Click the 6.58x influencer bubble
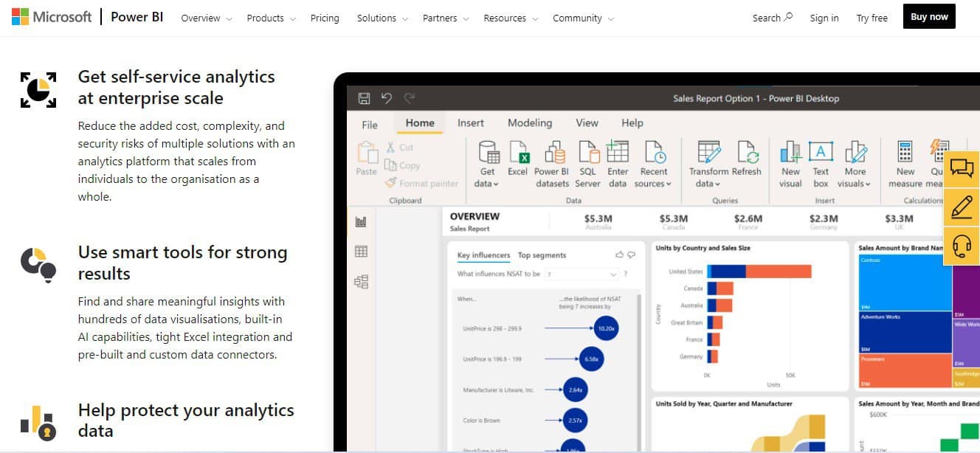The image size is (980, 453). 592,359
